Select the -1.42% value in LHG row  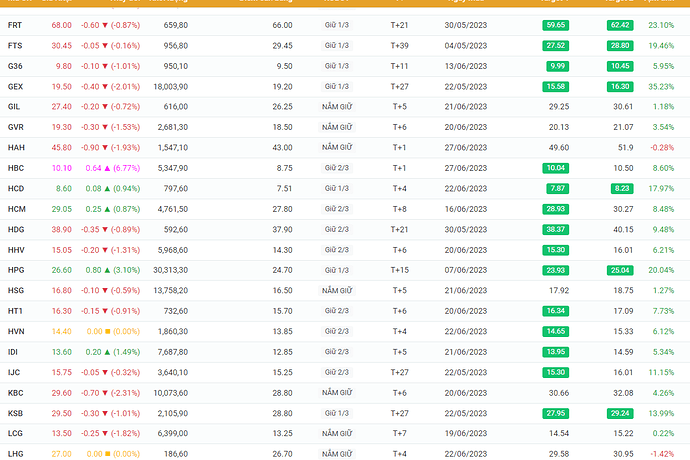coord(662,454)
